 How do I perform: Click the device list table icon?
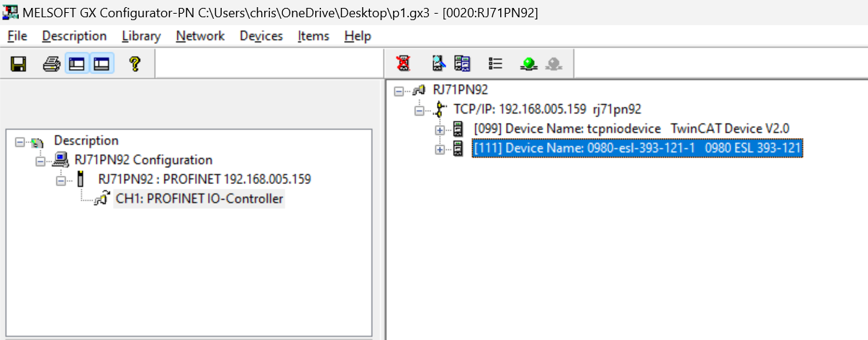click(462, 64)
